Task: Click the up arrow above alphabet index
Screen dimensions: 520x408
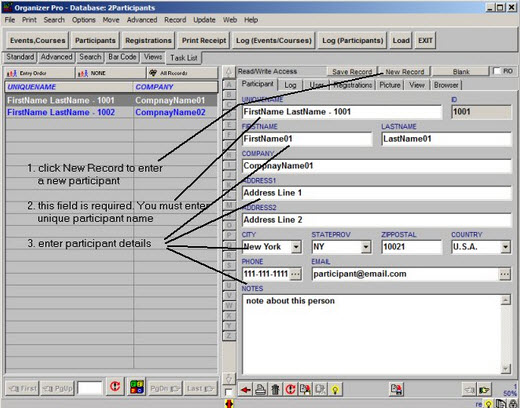Action: coord(229,72)
